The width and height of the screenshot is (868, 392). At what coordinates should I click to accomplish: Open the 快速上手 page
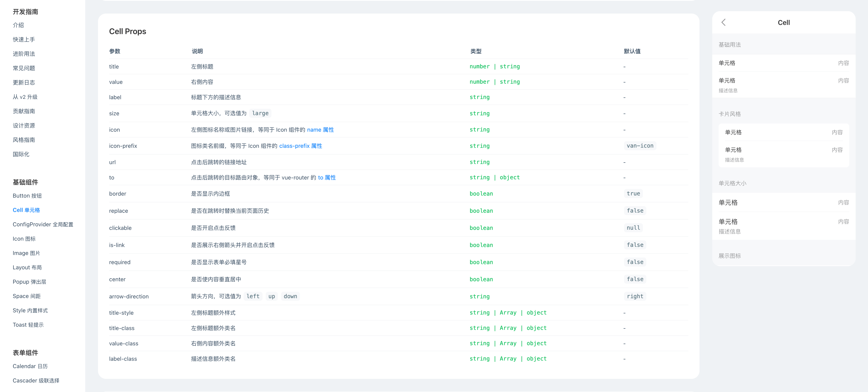(x=24, y=39)
